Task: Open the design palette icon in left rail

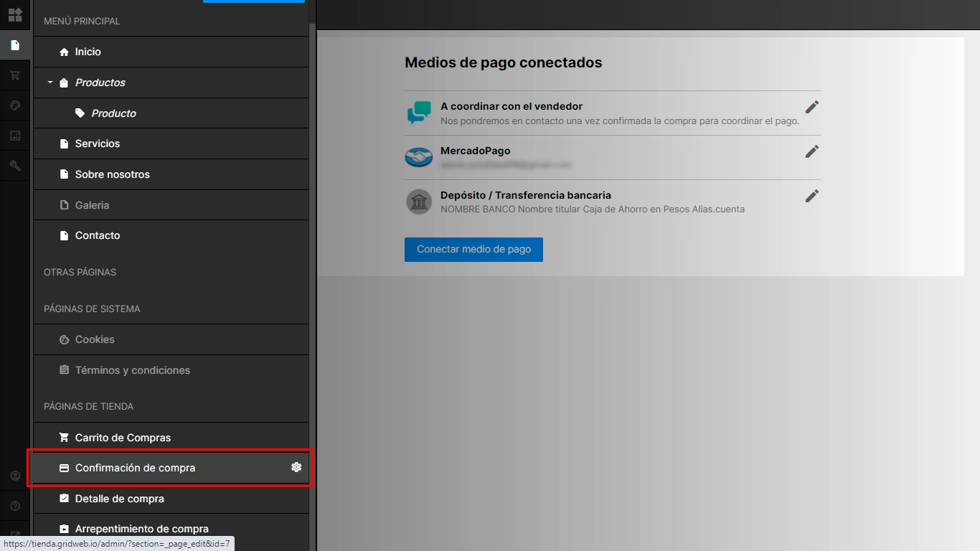Action: click(x=15, y=105)
